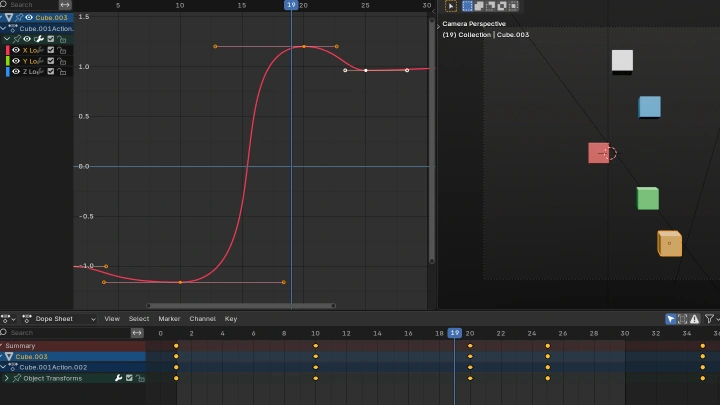Click the frame 19 playhead marker in dope sheet
Viewport: 720px width, 405px height.
(x=455, y=333)
